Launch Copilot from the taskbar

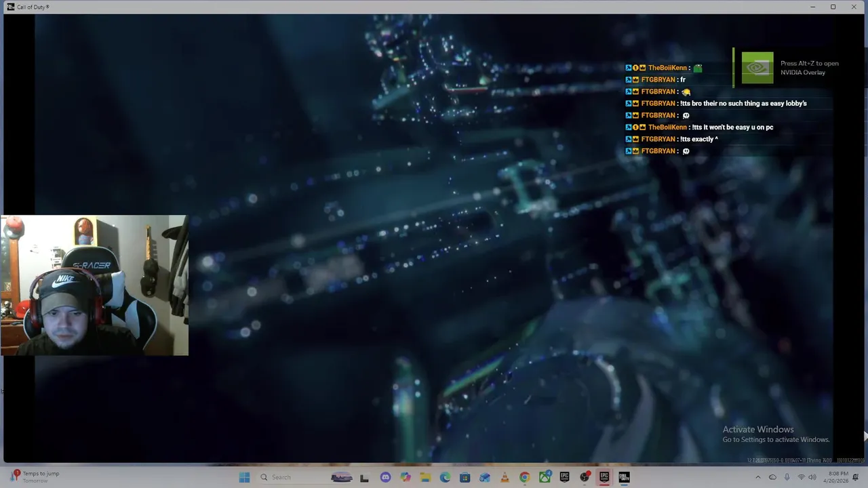tap(406, 477)
